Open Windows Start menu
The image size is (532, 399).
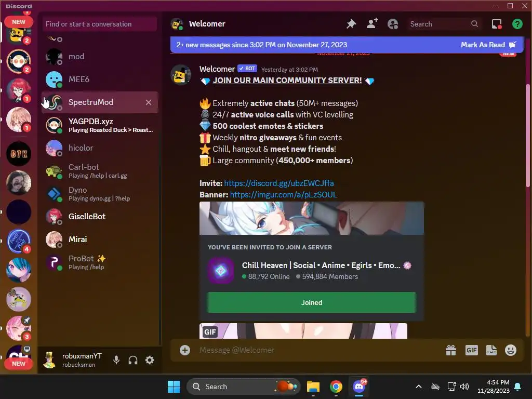pyautogui.click(x=174, y=387)
